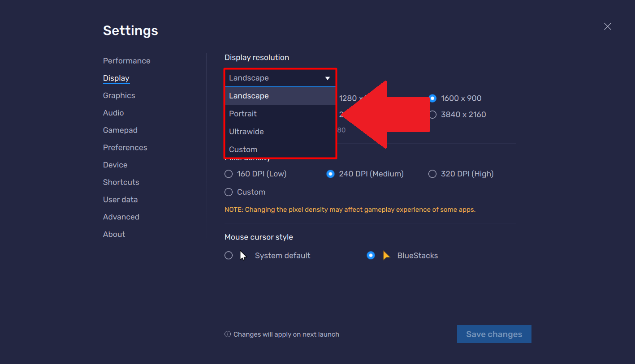This screenshot has height=364, width=635.
Task: Select Portrait from the orientation list
Action: [242, 113]
